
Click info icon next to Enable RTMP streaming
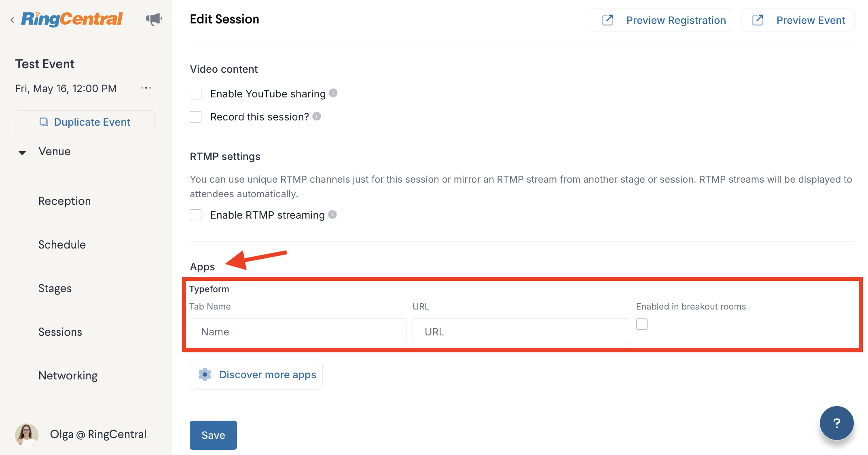332,215
